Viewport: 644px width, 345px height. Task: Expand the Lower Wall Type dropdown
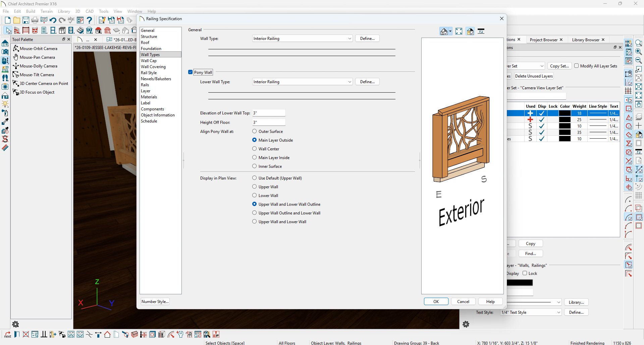(x=302, y=82)
